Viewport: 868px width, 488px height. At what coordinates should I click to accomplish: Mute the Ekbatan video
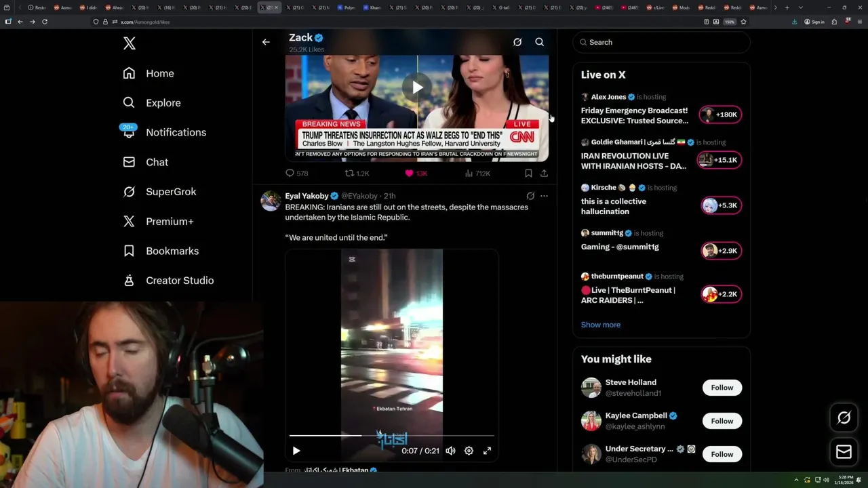tap(450, 451)
